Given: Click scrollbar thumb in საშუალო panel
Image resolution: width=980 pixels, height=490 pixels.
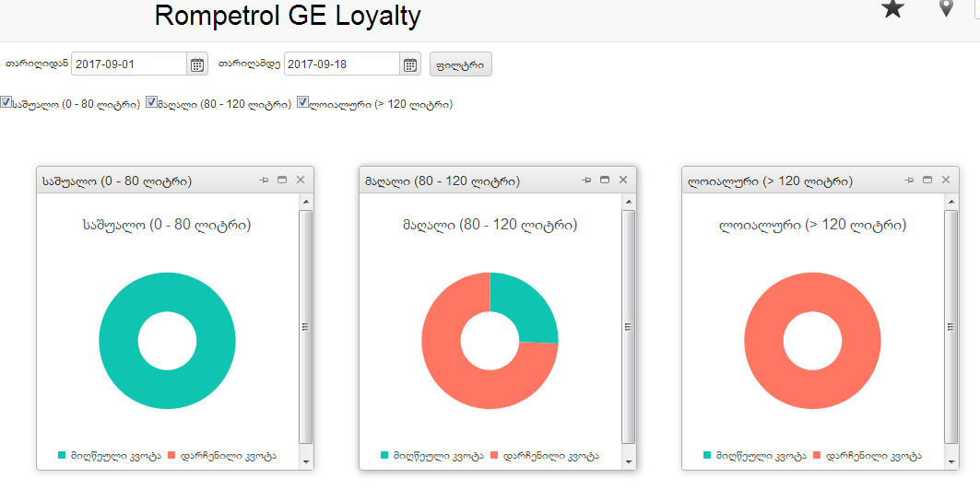Looking at the screenshot, I should click(x=306, y=326).
